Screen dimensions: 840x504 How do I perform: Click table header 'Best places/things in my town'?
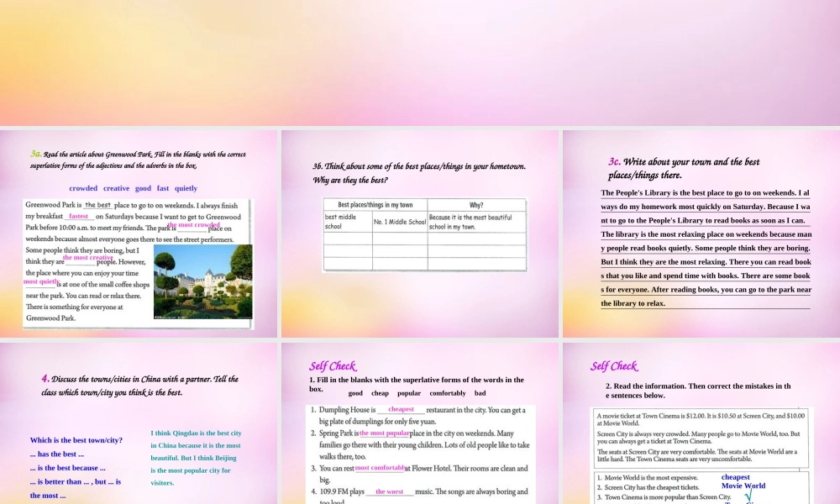[375, 205]
